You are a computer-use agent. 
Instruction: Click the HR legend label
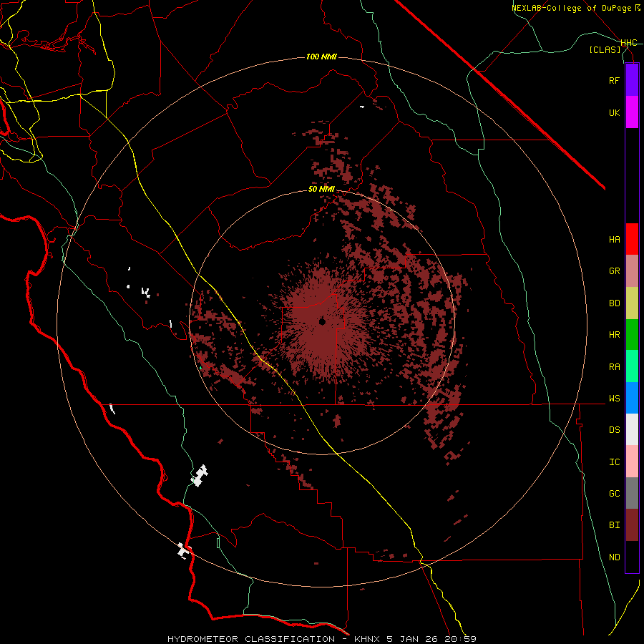click(x=614, y=335)
